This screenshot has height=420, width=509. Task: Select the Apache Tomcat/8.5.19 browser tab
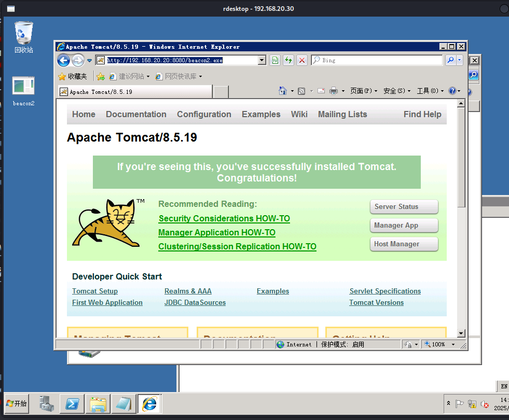135,92
